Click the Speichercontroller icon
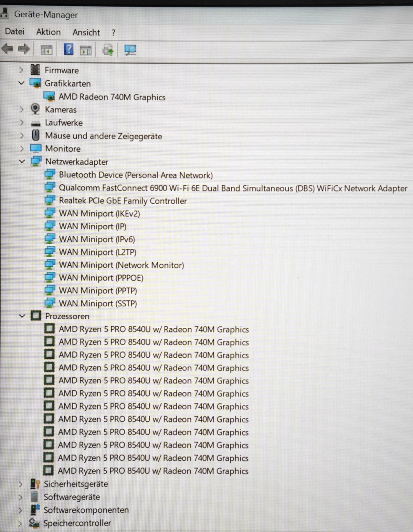The width and height of the screenshot is (413, 532). [x=34, y=523]
